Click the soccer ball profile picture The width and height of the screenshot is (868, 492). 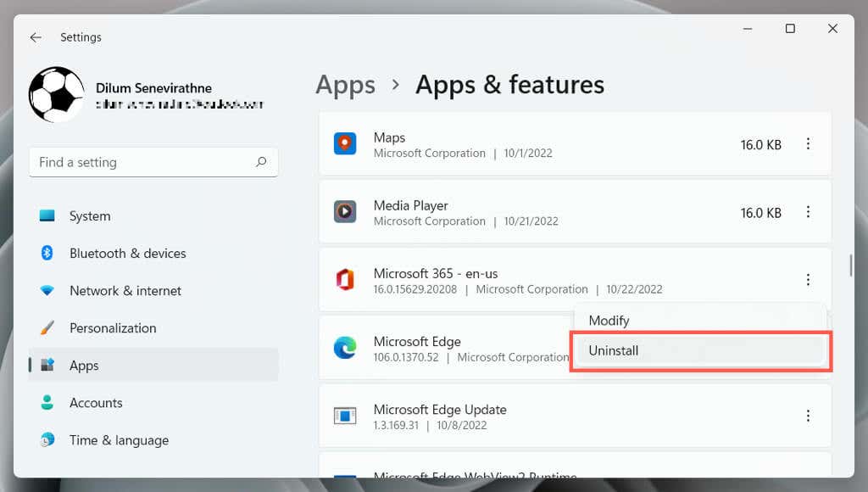56,94
